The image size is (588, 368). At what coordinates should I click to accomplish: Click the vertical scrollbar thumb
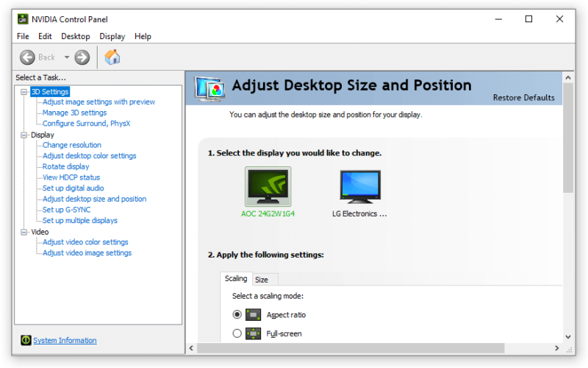[x=568, y=138]
